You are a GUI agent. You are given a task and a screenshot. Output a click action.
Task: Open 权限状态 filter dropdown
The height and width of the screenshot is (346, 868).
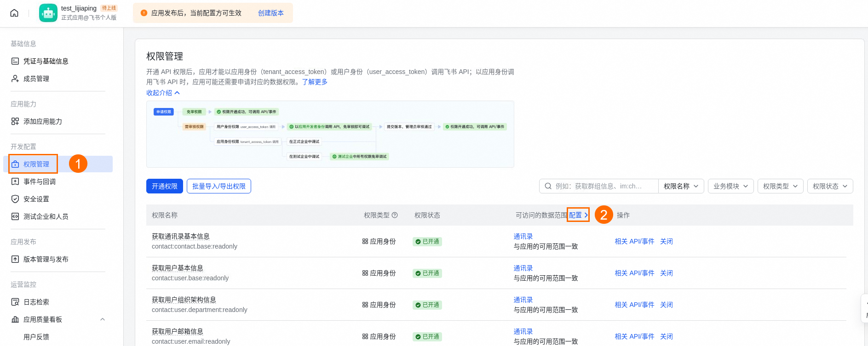pos(830,186)
